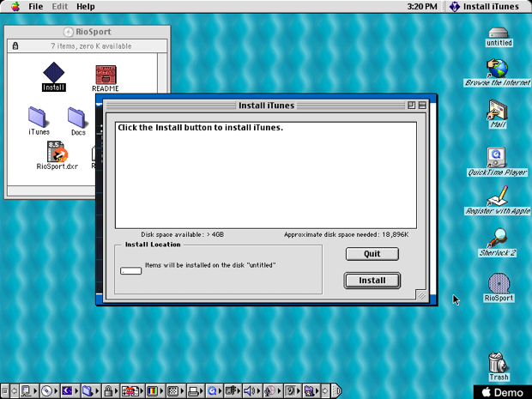Click the QuickTime Player desktop icon

(497, 162)
